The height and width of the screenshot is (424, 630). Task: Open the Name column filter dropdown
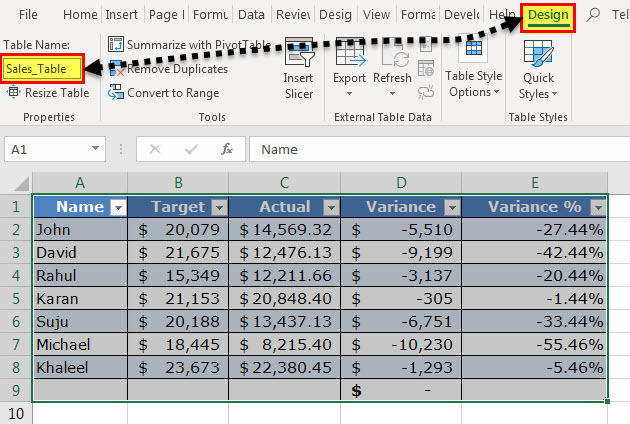[x=117, y=207]
